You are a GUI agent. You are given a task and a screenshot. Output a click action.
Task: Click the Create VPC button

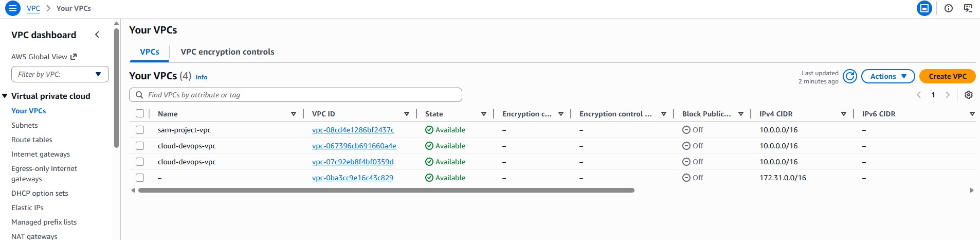[x=947, y=76]
